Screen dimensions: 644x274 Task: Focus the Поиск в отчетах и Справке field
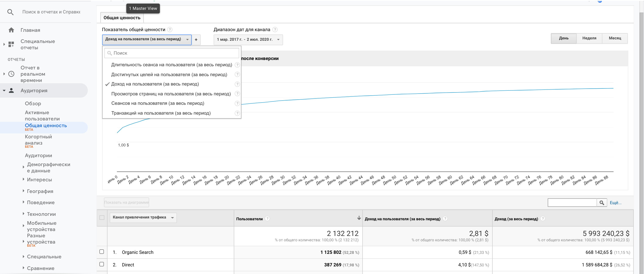[51, 12]
